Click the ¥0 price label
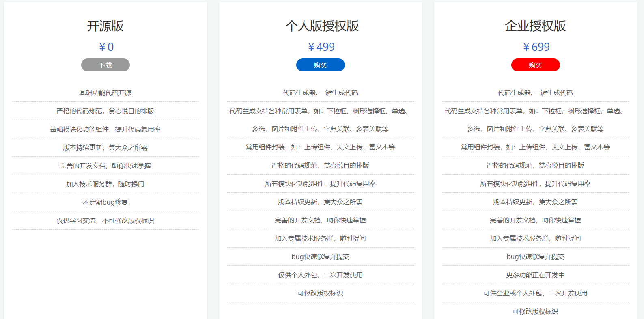 106,47
